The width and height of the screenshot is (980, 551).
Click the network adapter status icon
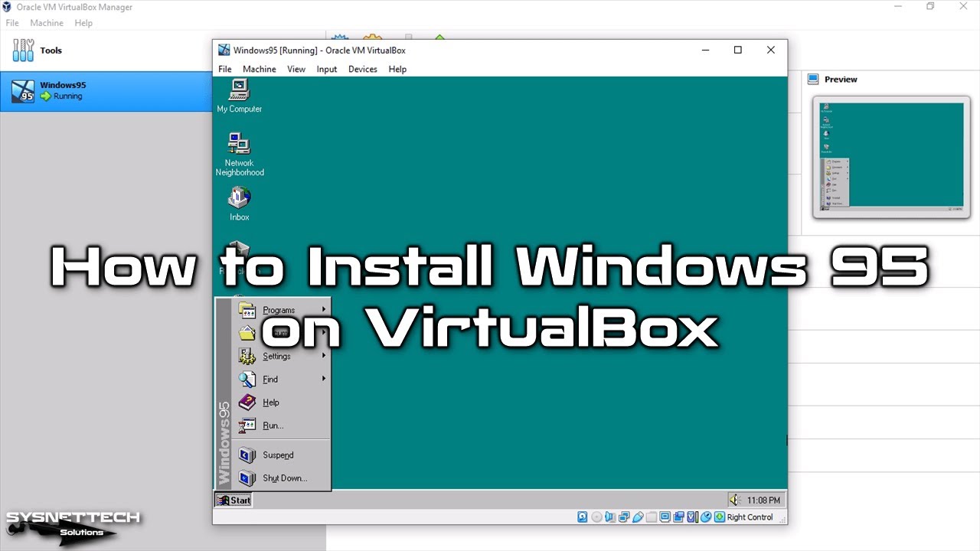pyautogui.click(x=624, y=517)
